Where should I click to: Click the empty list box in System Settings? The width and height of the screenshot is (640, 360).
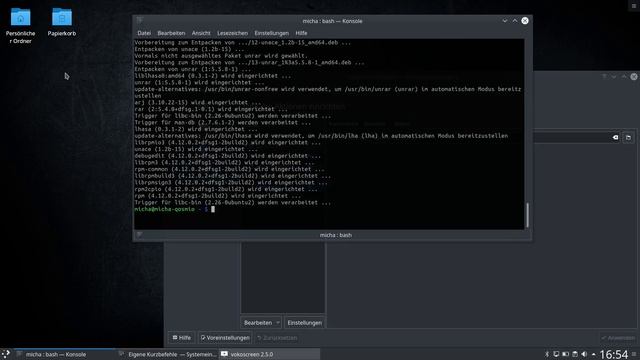coord(283,277)
